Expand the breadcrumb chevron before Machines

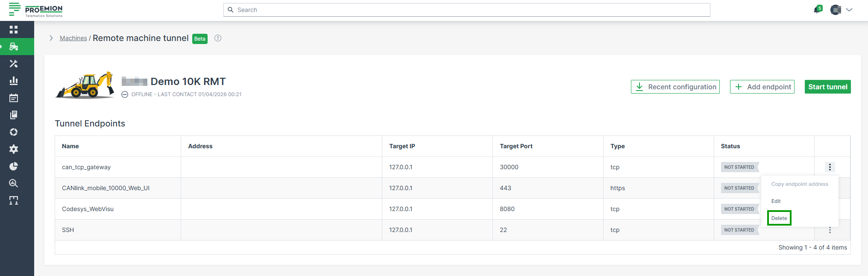[51, 38]
